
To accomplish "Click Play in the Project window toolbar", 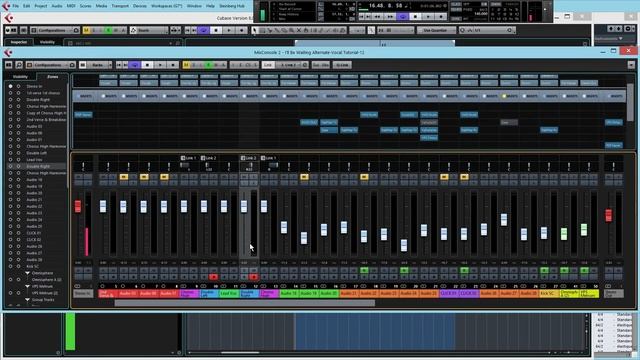I will 229,30.
